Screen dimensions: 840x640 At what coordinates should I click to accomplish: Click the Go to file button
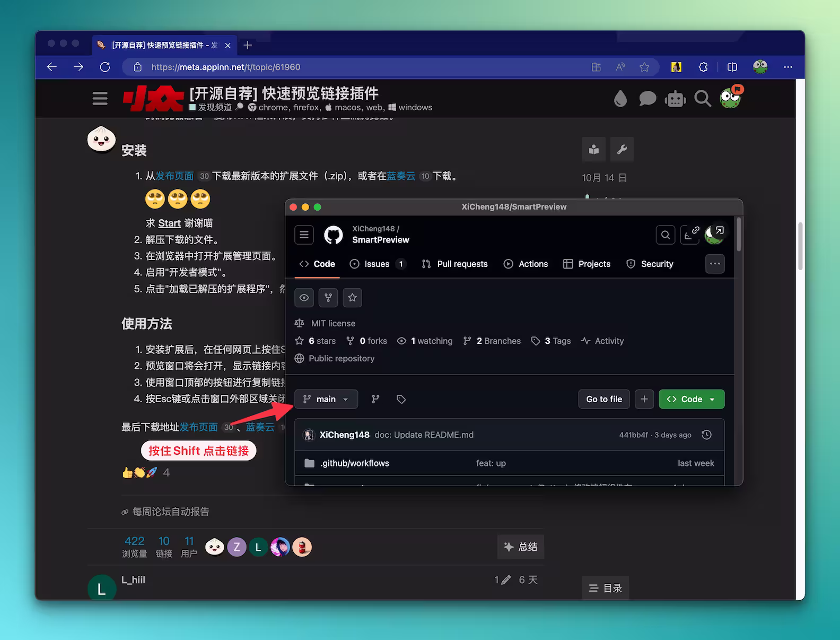pyautogui.click(x=604, y=399)
